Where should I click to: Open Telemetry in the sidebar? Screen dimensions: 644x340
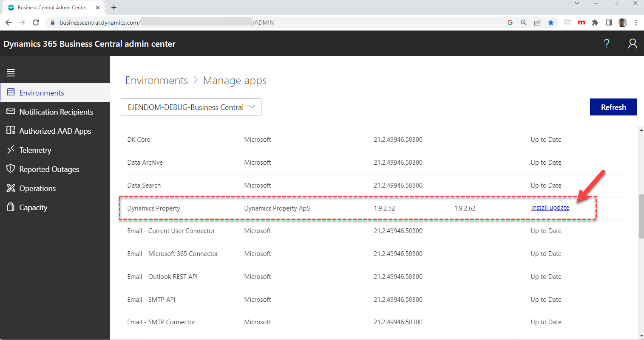(55, 150)
